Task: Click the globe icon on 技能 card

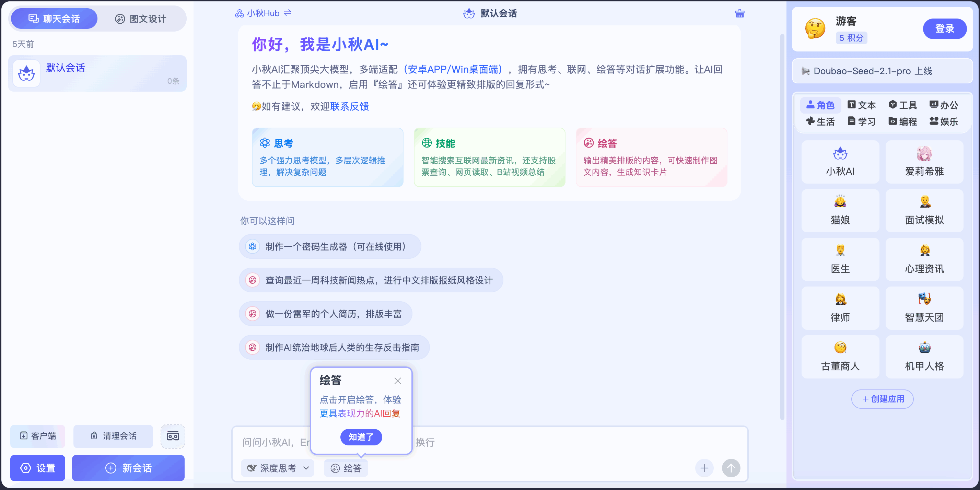Action: 427,143
